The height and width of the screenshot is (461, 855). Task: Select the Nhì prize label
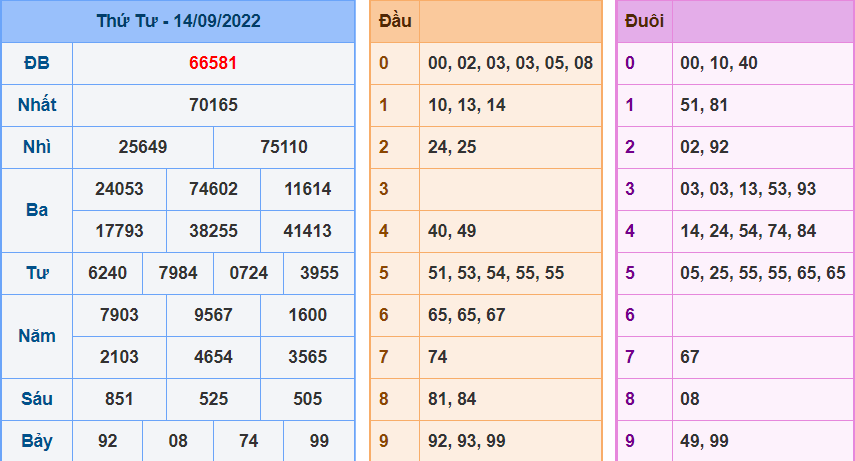[37, 147]
